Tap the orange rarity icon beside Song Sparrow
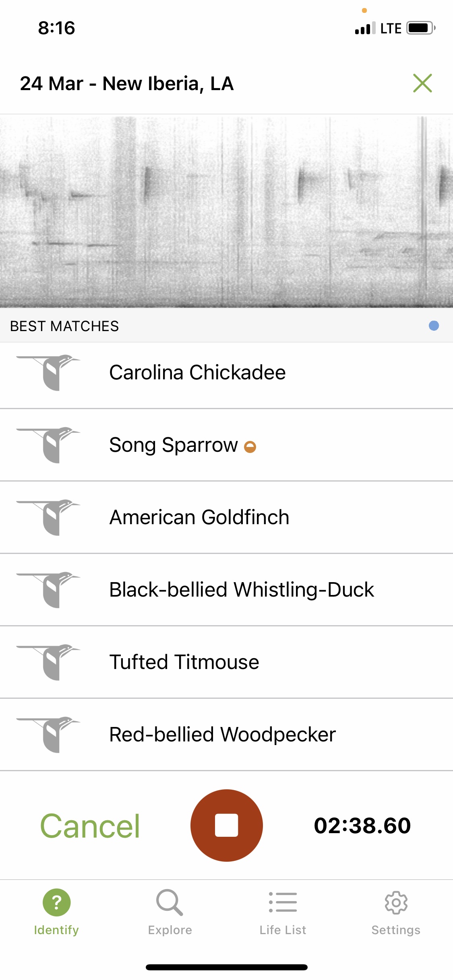453x980 pixels. click(x=250, y=447)
